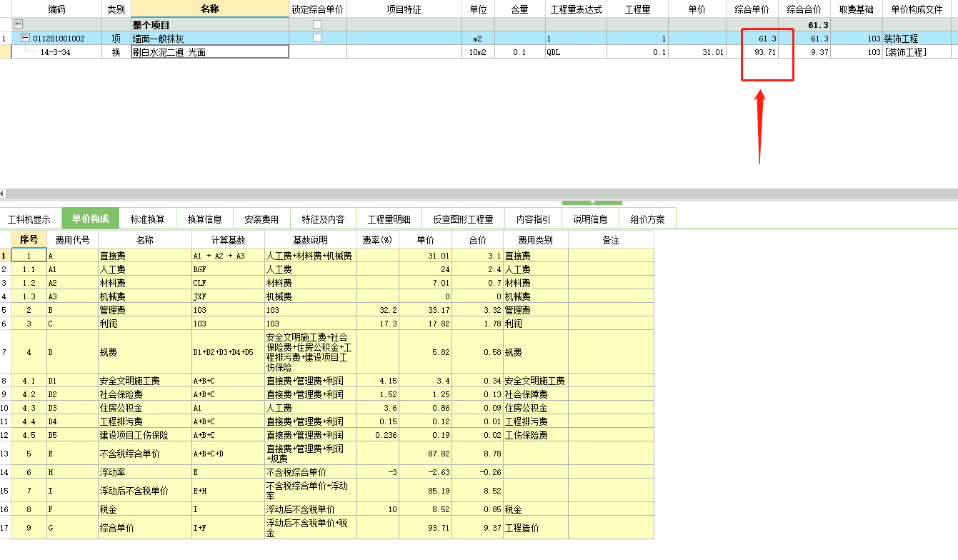Select the -3 floating rate cell
Viewport: 958px width, 560px height.
pos(377,472)
